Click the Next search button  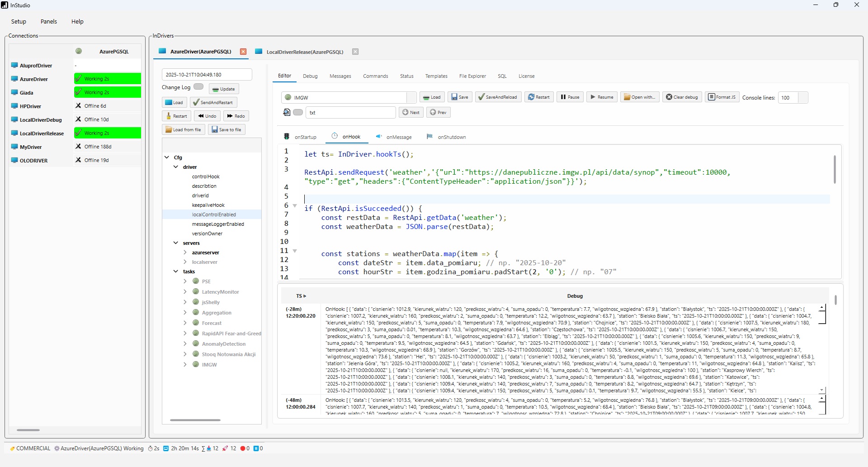[410, 113]
